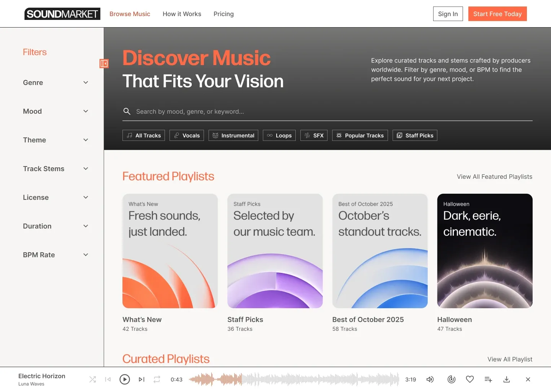
Task: Open the Halloween playlist card
Action: [485, 251]
